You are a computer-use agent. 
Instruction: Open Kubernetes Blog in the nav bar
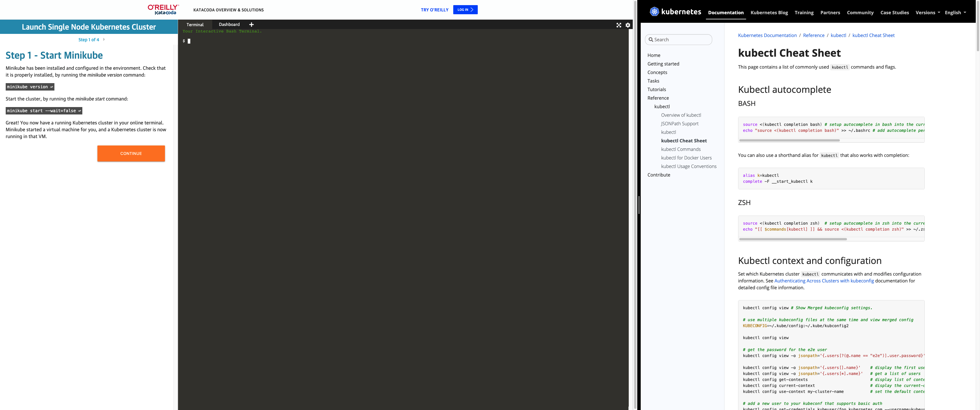769,13
